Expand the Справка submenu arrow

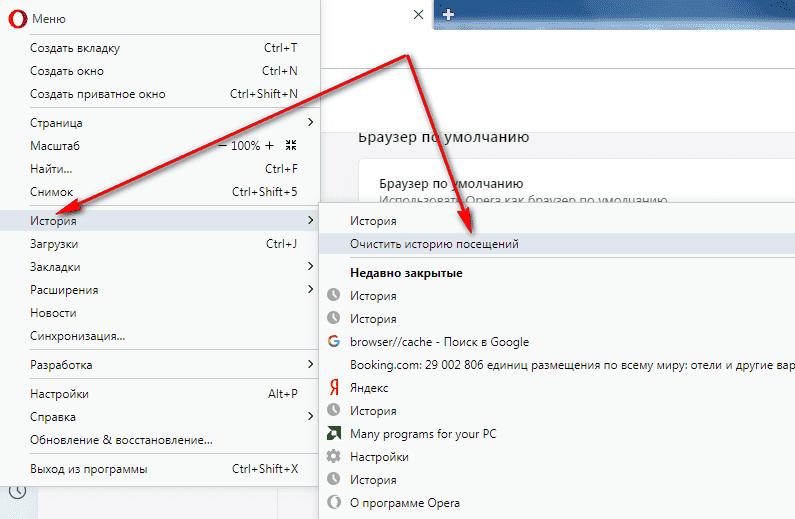point(310,416)
